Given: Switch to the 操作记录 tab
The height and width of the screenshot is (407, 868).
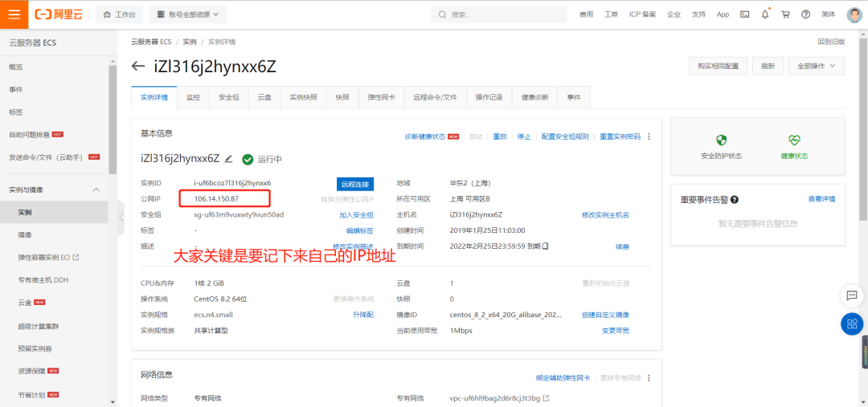Looking at the screenshot, I should [489, 97].
